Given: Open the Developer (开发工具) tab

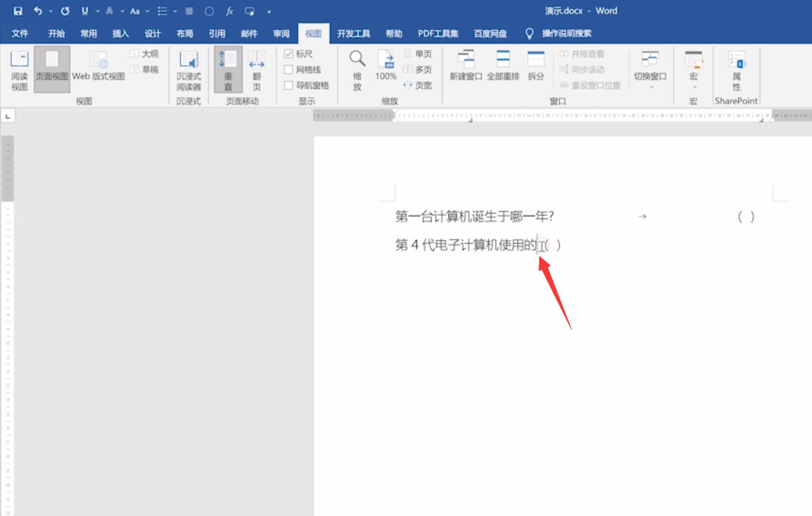Looking at the screenshot, I should pos(353,33).
